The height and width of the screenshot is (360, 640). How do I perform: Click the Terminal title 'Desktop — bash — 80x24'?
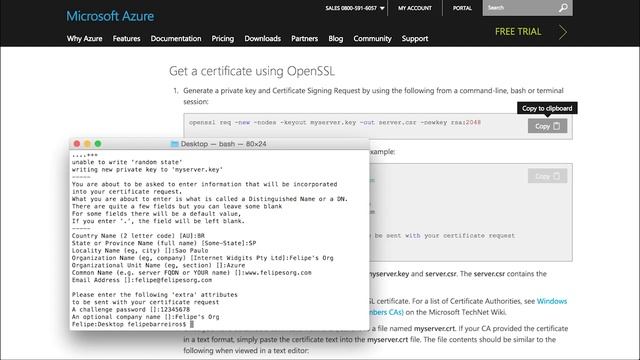click(x=223, y=144)
